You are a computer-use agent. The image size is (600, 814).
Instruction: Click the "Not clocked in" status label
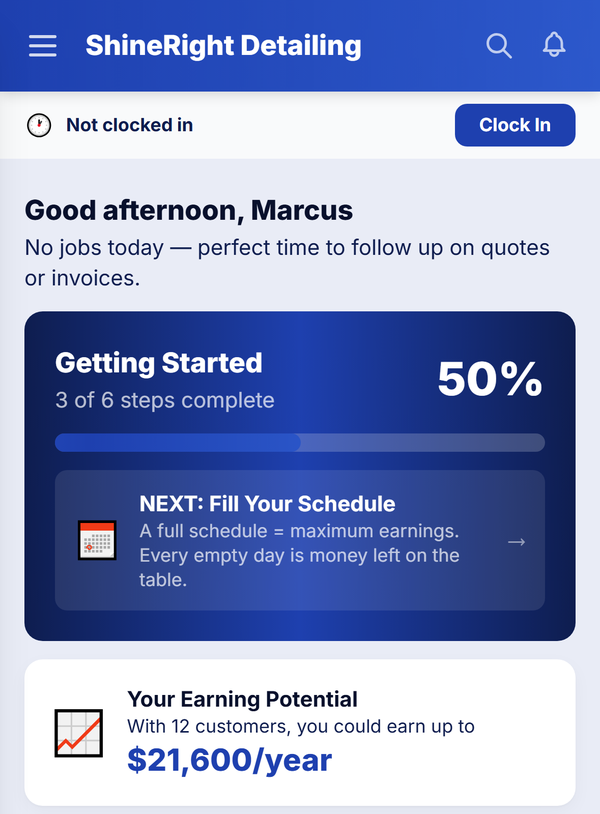point(129,126)
